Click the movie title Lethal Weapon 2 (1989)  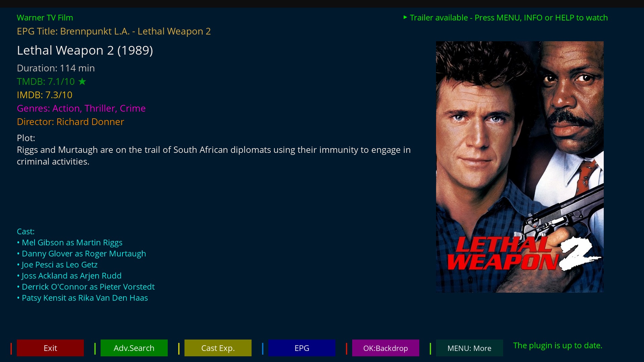(85, 50)
